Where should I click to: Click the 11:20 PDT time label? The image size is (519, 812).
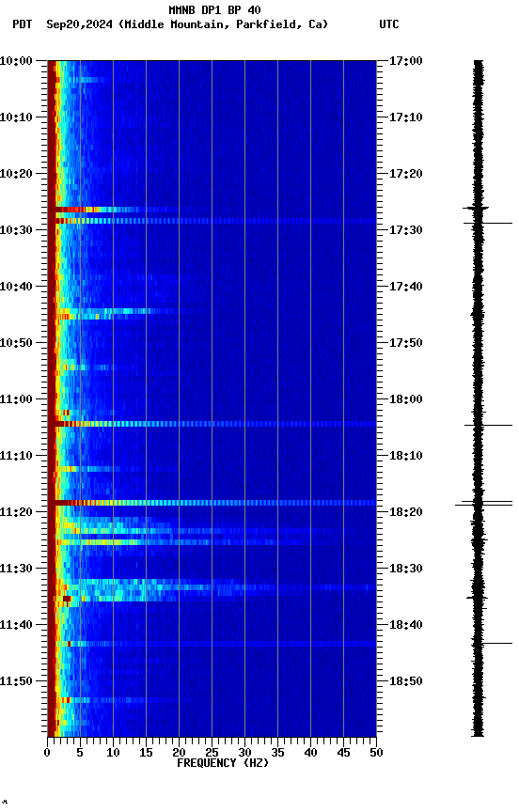coord(16,512)
